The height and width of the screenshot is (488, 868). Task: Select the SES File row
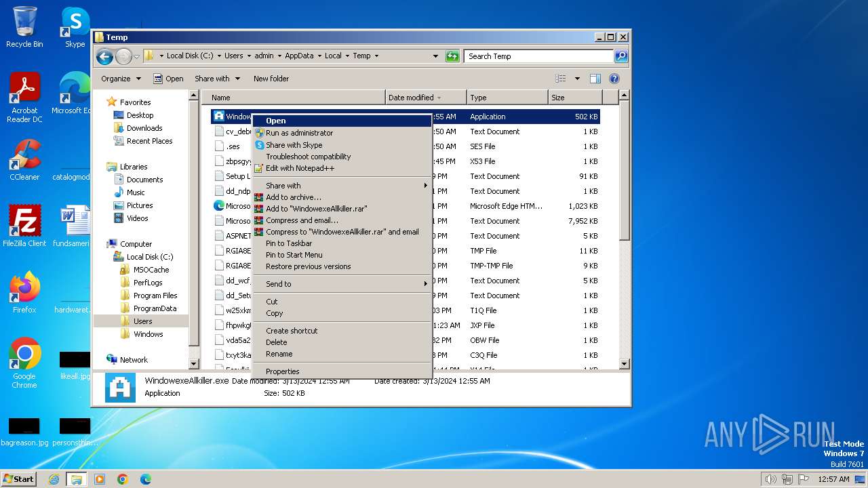(406, 146)
